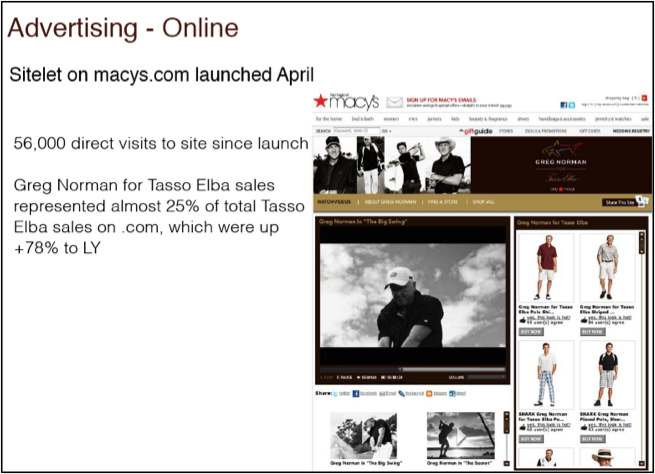Open the 'beauty & fragrance' menu
This screenshot has height=474, width=655.
(x=488, y=119)
